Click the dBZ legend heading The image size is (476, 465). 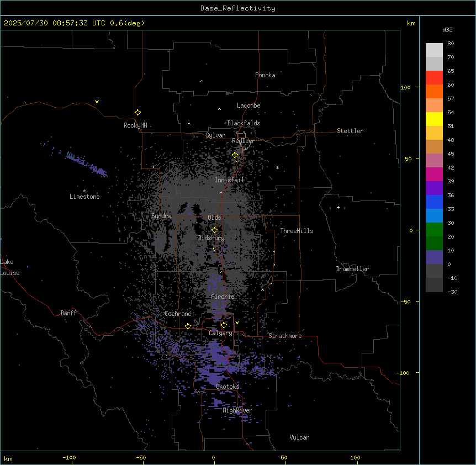[x=447, y=30]
